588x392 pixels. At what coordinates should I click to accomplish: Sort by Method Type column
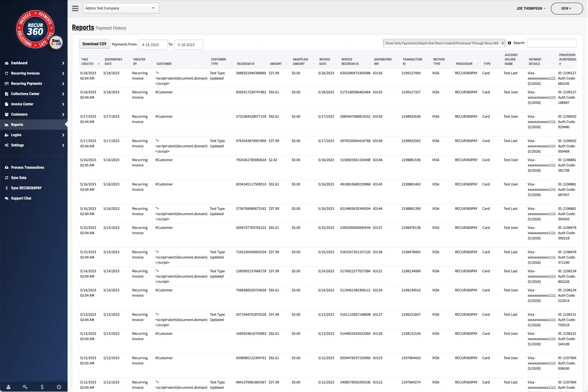(x=442, y=62)
